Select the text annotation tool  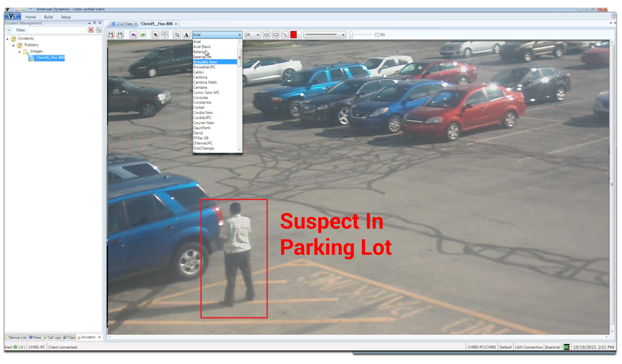click(x=186, y=35)
